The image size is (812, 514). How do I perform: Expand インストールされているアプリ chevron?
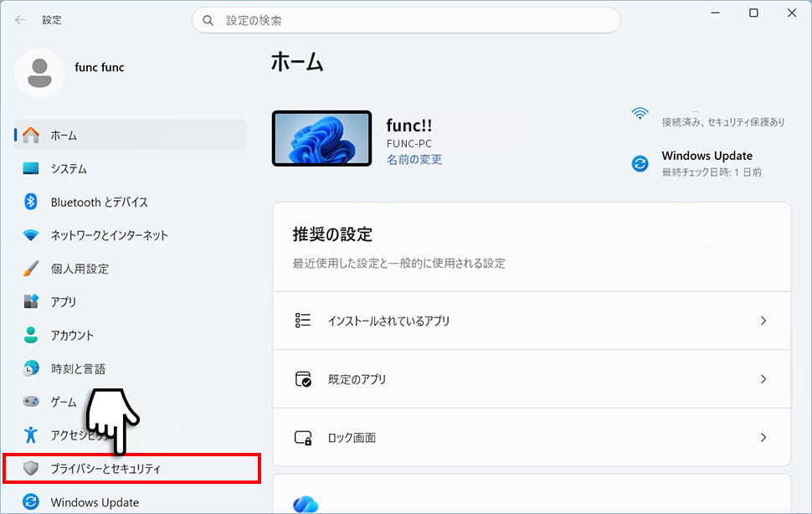tap(763, 321)
